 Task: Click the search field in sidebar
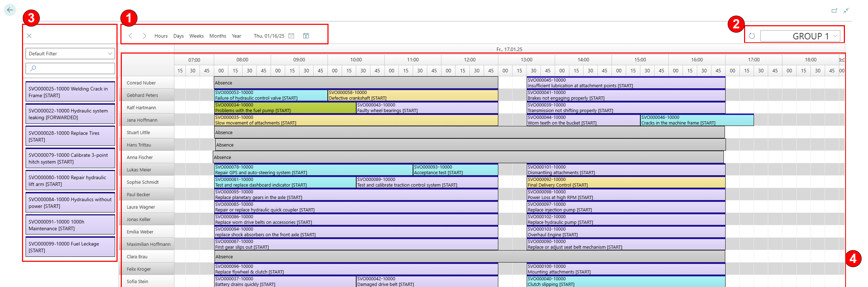[70, 68]
